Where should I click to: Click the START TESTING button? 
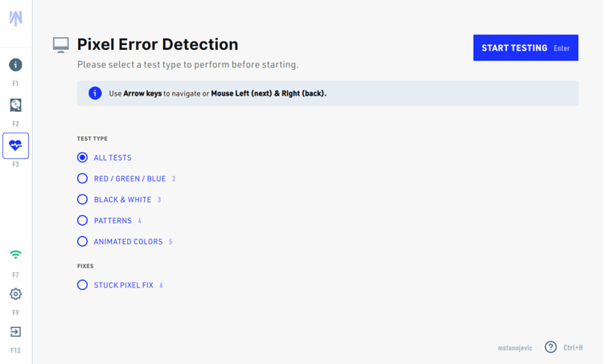click(x=526, y=47)
